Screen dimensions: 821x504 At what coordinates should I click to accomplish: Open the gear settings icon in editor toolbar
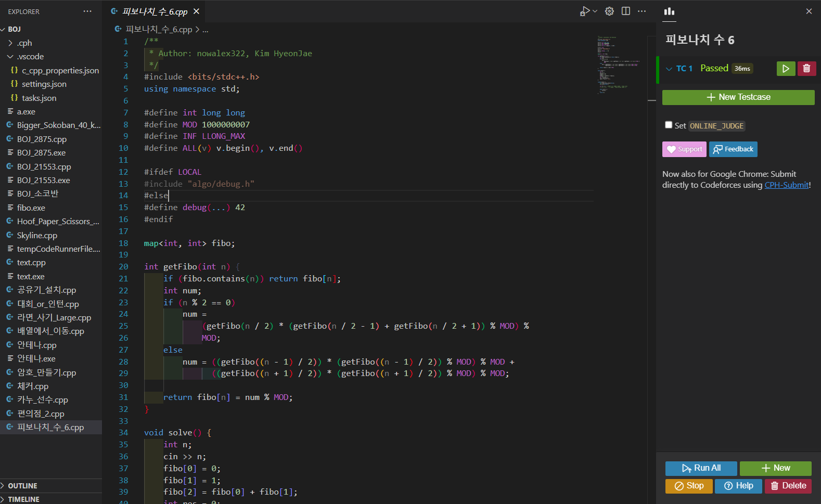(609, 11)
